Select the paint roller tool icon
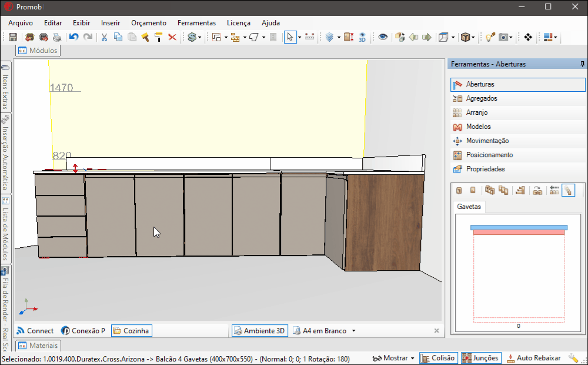This screenshot has width=588, height=365. (158, 37)
